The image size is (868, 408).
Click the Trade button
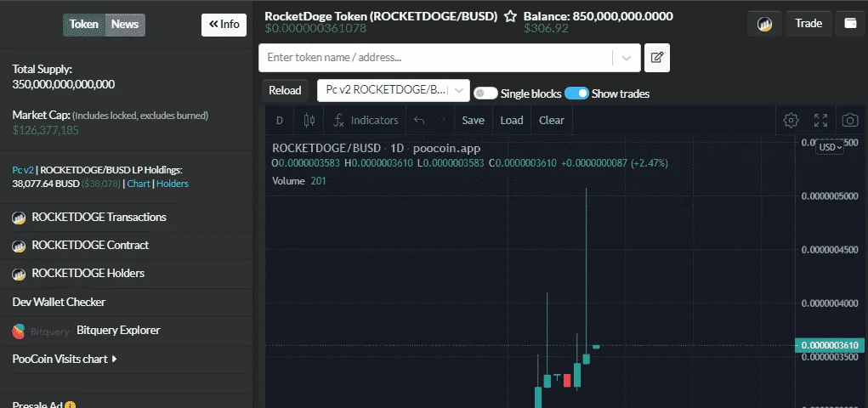[808, 24]
